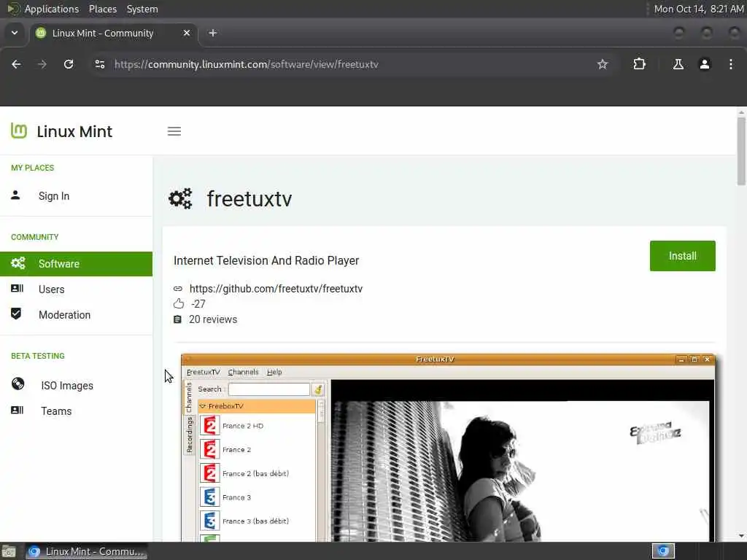Screen dimensions: 747x560
Task: Click the thumbs-up score icon
Action: pyautogui.click(x=179, y=304)
